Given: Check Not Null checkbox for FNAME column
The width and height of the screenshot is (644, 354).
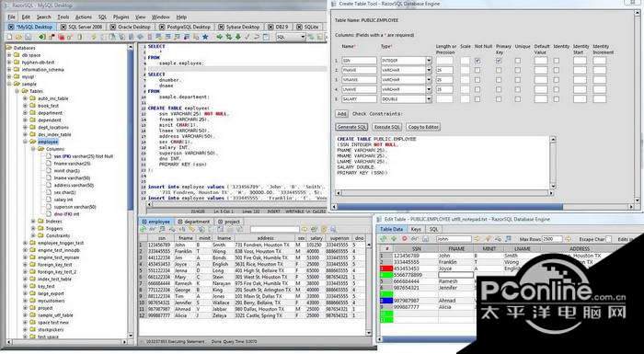Looking at the screenshot, I should click(x=477, y=70).
